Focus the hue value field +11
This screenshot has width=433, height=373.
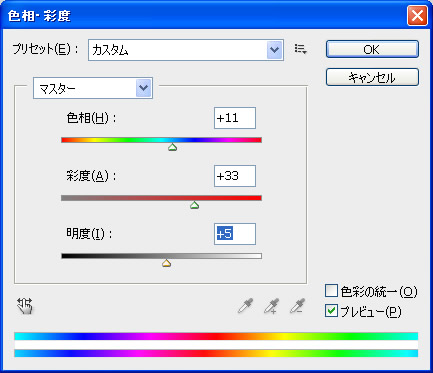(235, 118)
